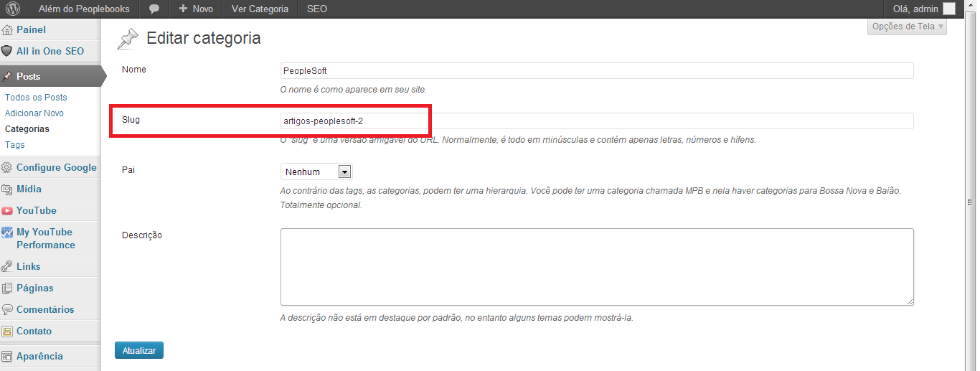Click the All in One SEO shield icon
Viewport: 980px width, 371px height.
click(x=7, y=52)
